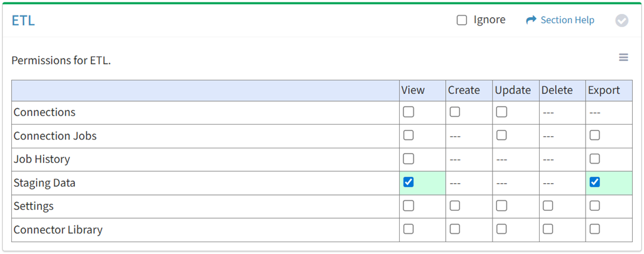
Task: Click the Section Help arrow icon
Action: pos(531,20)
